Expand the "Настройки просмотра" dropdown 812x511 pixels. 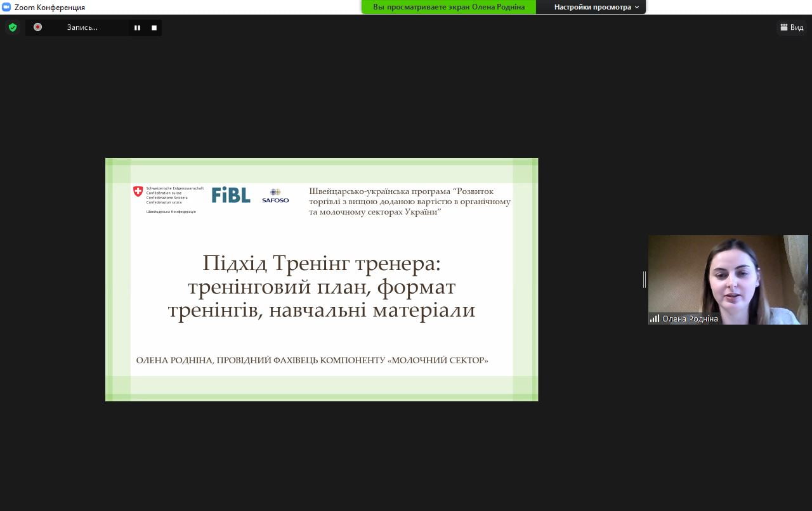tap(596, 7)
